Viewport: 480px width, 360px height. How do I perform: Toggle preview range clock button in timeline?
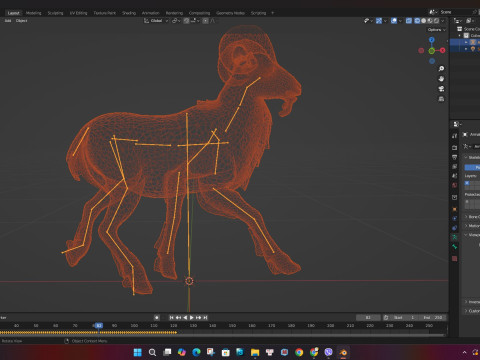click(x=386, y=317)
